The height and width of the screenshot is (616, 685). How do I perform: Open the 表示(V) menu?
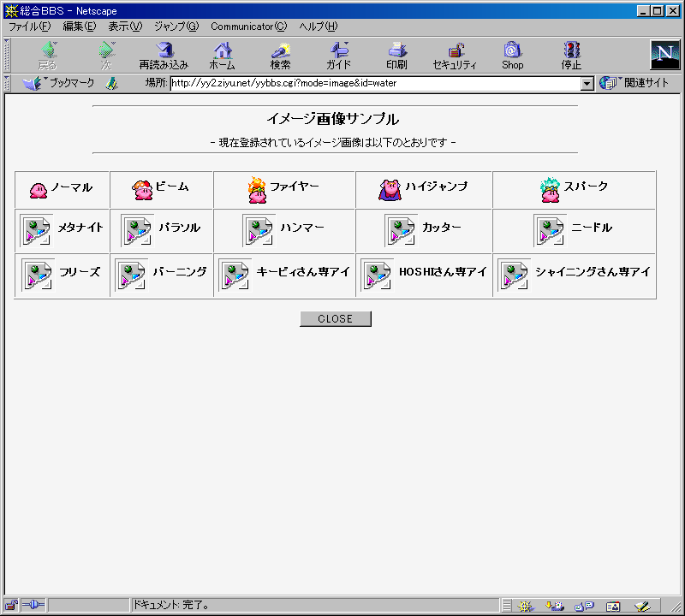point(125,27)
